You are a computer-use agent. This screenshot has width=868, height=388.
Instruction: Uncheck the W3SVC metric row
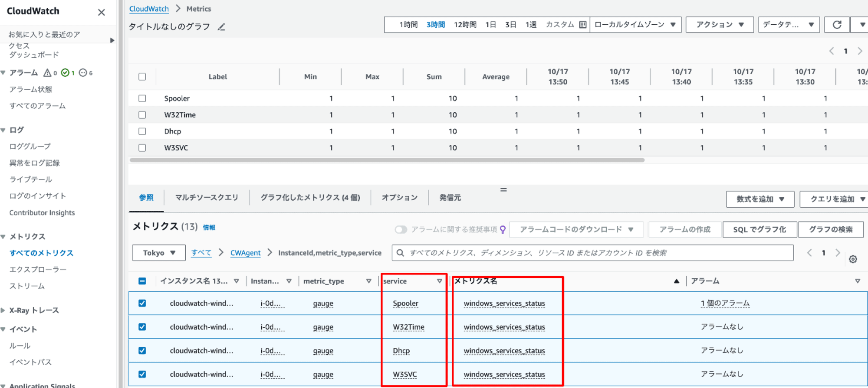(142, 374)
